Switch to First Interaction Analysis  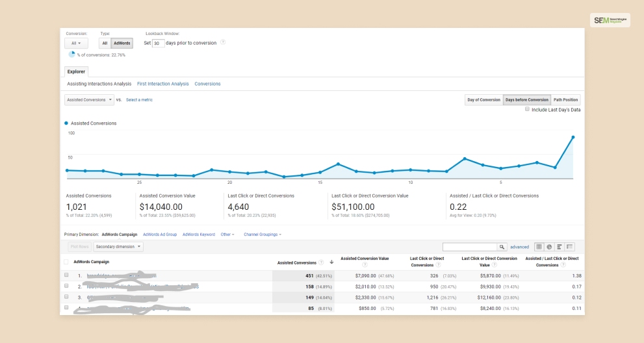coord(163,84)
